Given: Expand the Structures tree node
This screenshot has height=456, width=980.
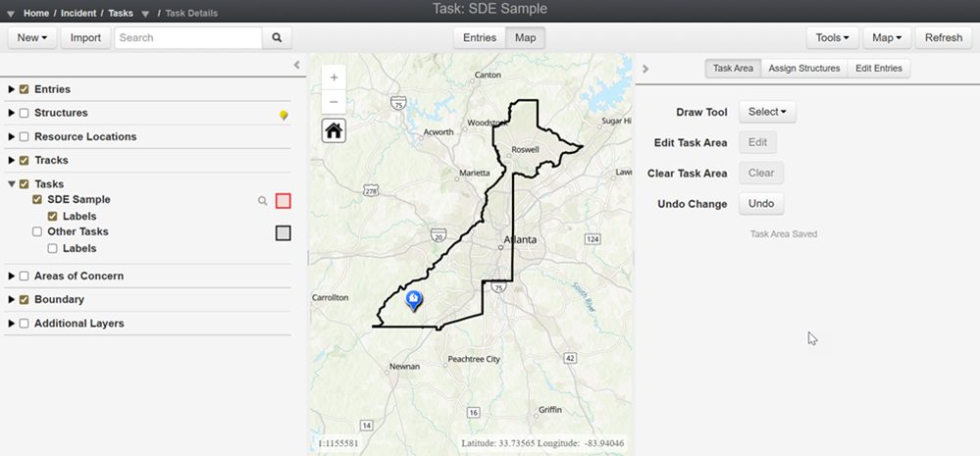Looking at the screenshot, I should [11, 113].
